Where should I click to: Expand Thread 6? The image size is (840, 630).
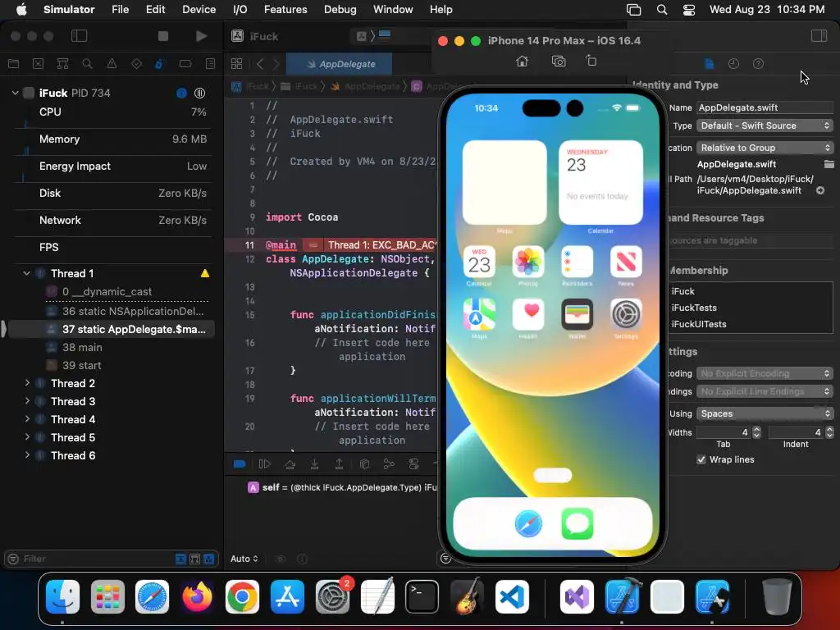click(27, 455)
